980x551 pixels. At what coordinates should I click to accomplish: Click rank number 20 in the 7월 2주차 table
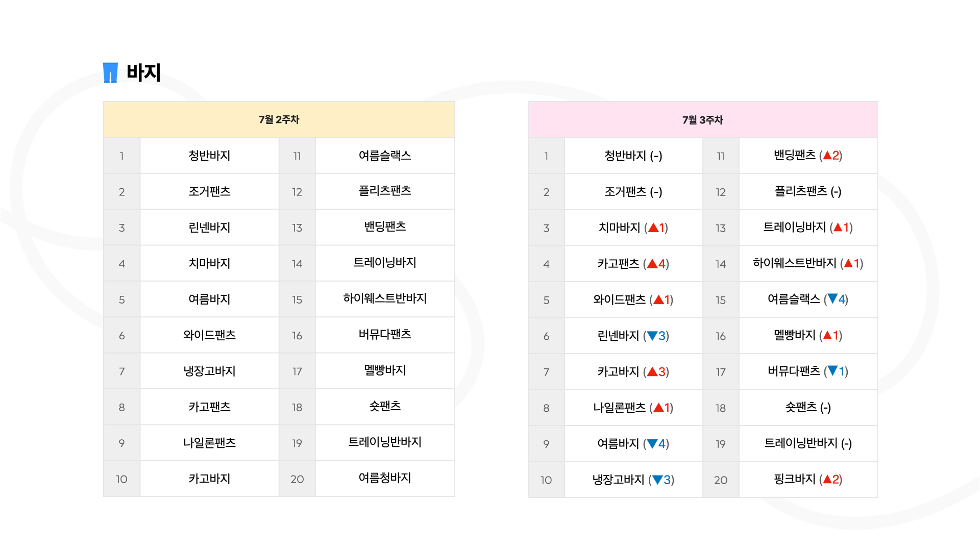[297, 480]
